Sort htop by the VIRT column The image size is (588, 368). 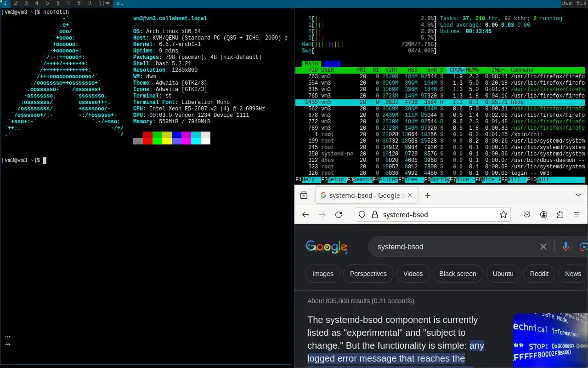tap(392, 70)
